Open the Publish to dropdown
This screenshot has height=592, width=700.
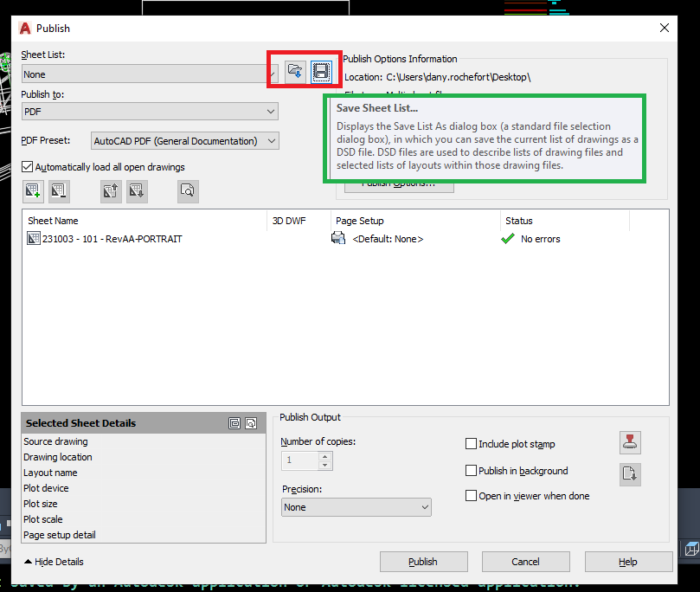[271, 112]
